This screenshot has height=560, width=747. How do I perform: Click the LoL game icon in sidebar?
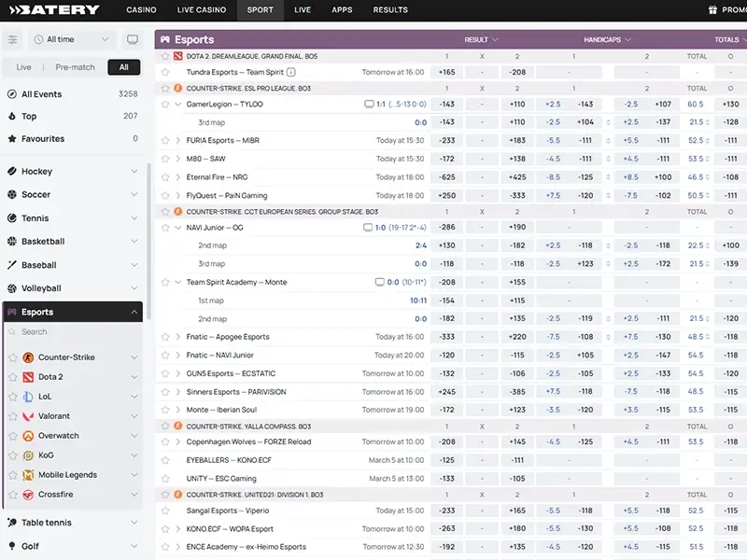(28, 397)
